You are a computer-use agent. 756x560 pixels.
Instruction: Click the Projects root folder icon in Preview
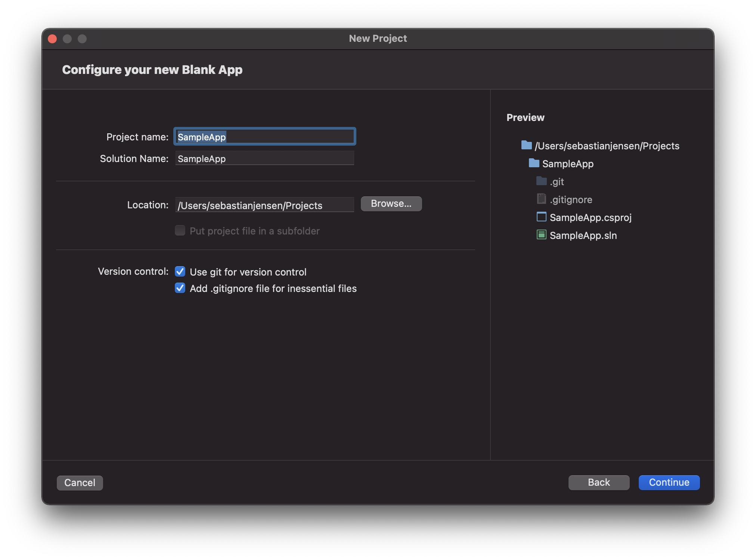tap(526, 145)
